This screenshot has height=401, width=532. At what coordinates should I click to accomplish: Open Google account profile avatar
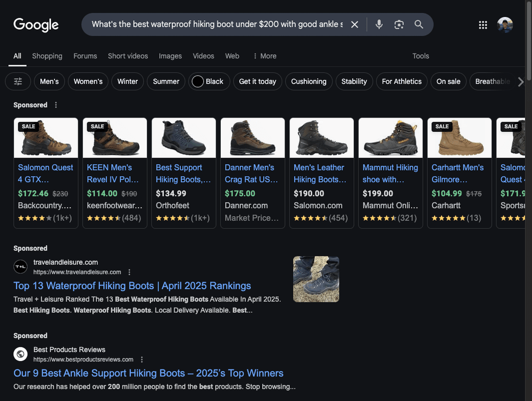pos(505,25)
